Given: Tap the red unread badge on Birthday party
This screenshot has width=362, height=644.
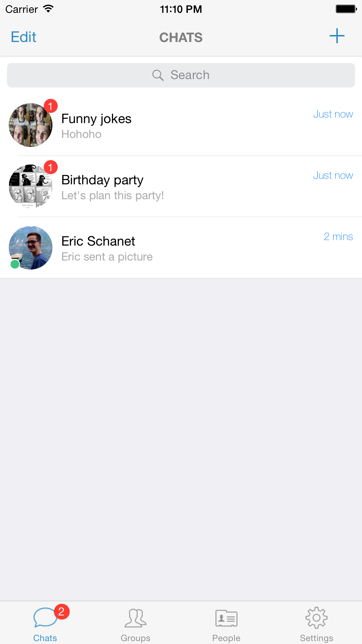Looking at the screenshot, I should point(51,167).
